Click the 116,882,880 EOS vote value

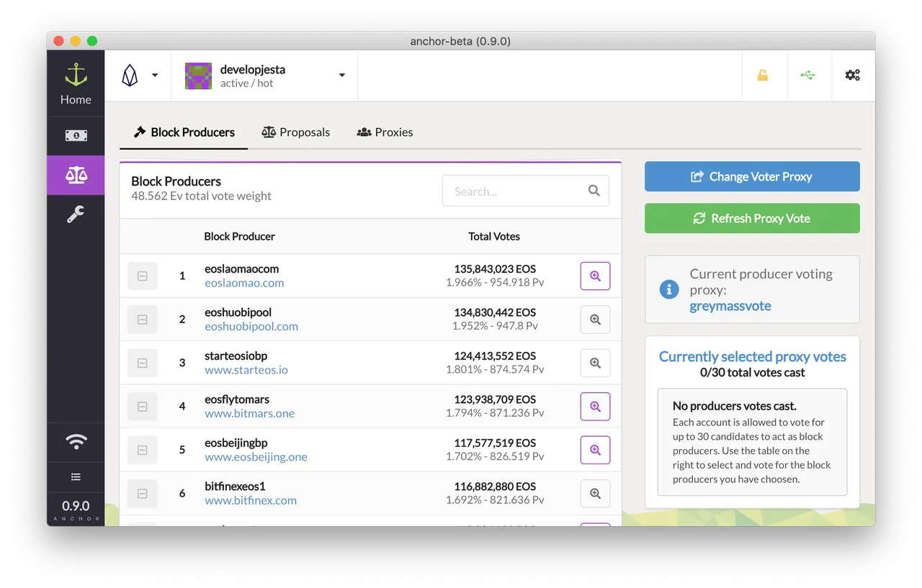(495, 487)
